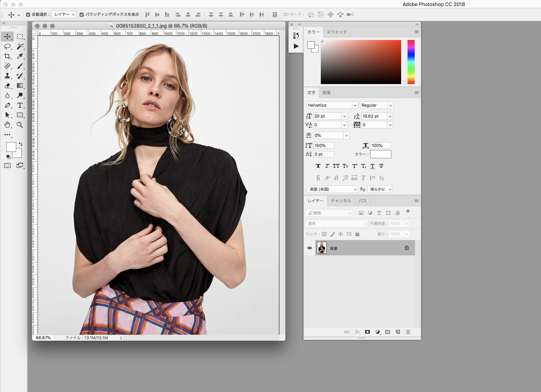Image resolution: width=541 pixels, height=392 pixels.
Task: Open the Layers panel flyout menu
Action: 417,201
